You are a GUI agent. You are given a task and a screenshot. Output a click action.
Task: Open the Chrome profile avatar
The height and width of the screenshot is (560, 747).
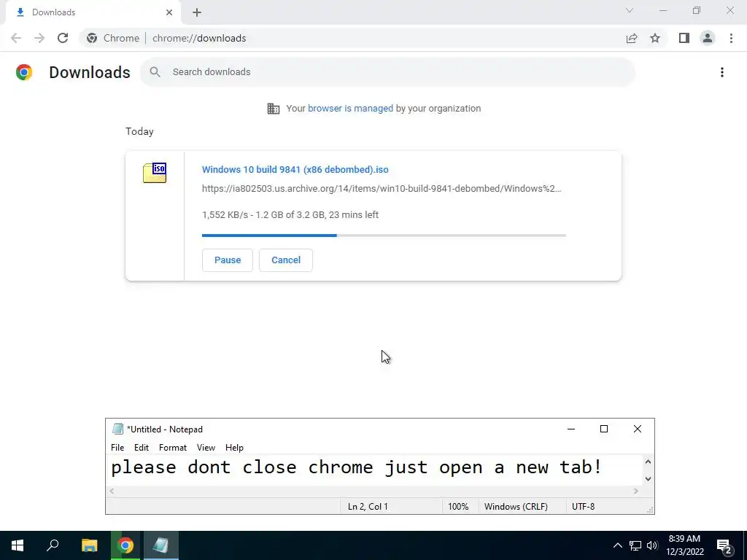coord(708,38)
